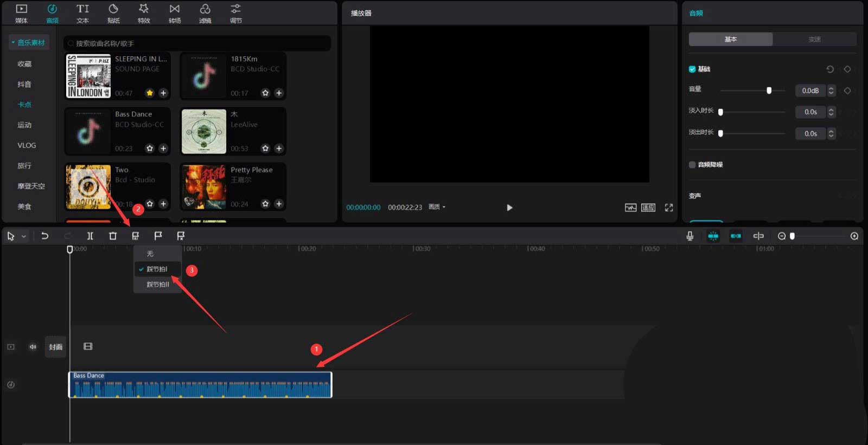Select the split clip tool

point(90,236)
